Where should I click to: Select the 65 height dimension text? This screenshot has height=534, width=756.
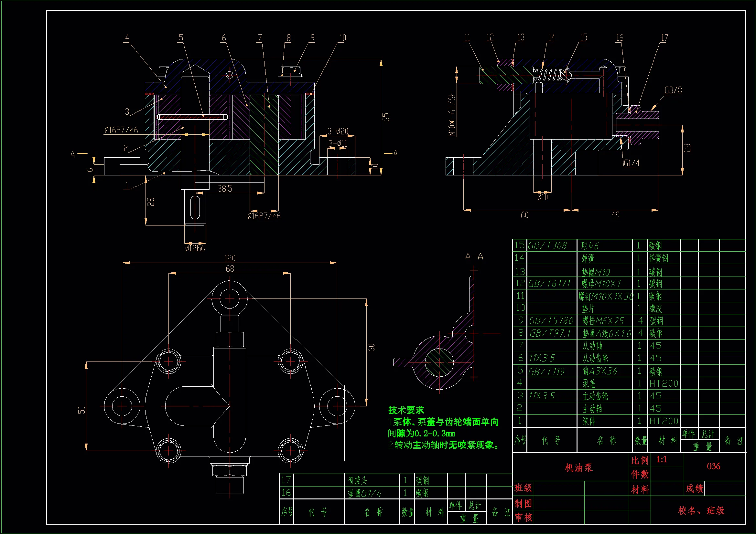[386, 117]
